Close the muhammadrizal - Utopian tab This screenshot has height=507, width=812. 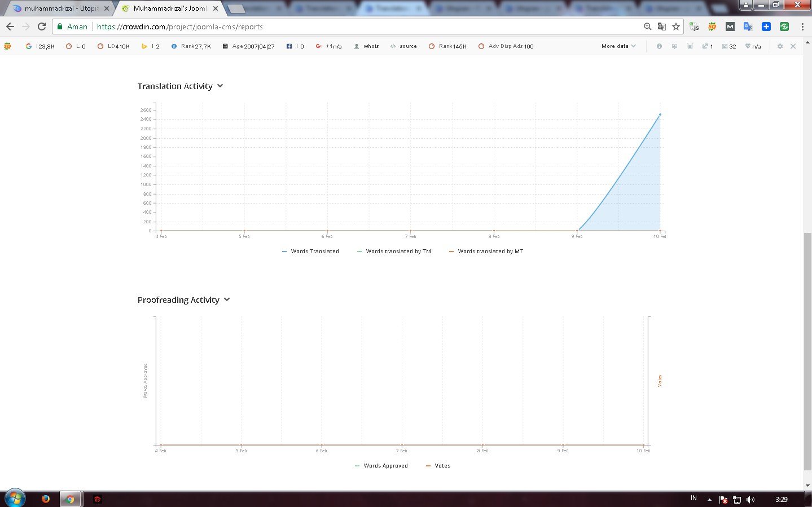(106, 8)
